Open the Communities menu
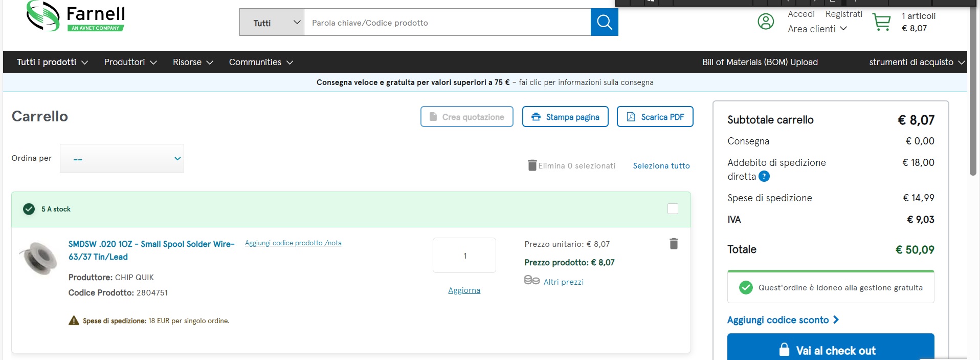 (261, 62)
